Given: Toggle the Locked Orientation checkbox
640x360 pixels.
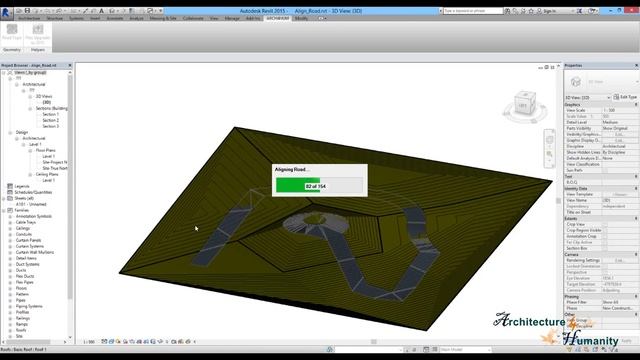Looking at the screenshot, I should 605,266.
